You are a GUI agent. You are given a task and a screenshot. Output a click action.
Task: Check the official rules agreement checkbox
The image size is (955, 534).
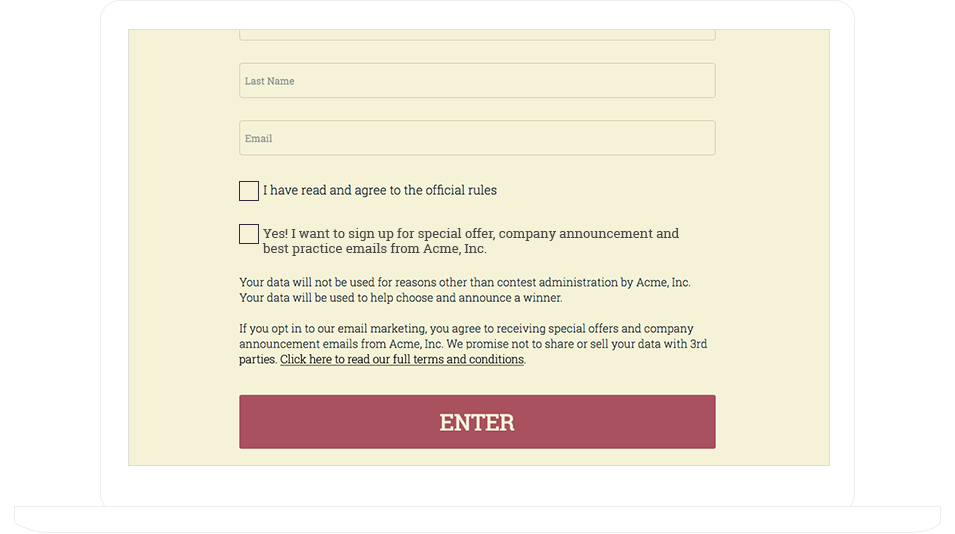point(249,191)
